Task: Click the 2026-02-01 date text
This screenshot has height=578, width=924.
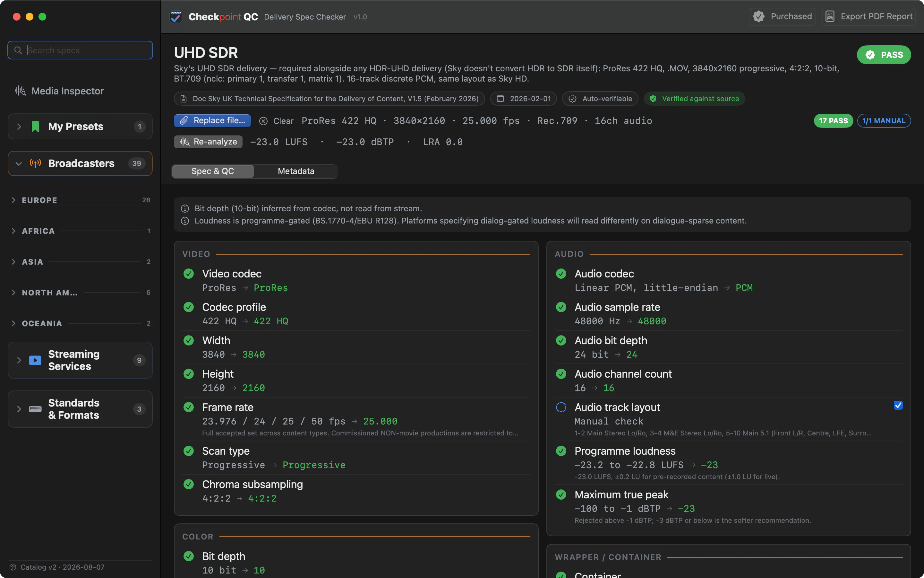Action: pyautogui.click(x=530, y=99)
